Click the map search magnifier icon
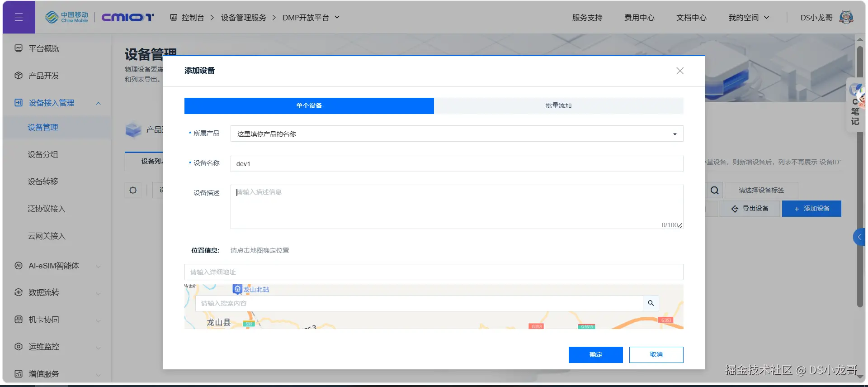The height and width of the screenshot is (387, 868). pos(651,303)
